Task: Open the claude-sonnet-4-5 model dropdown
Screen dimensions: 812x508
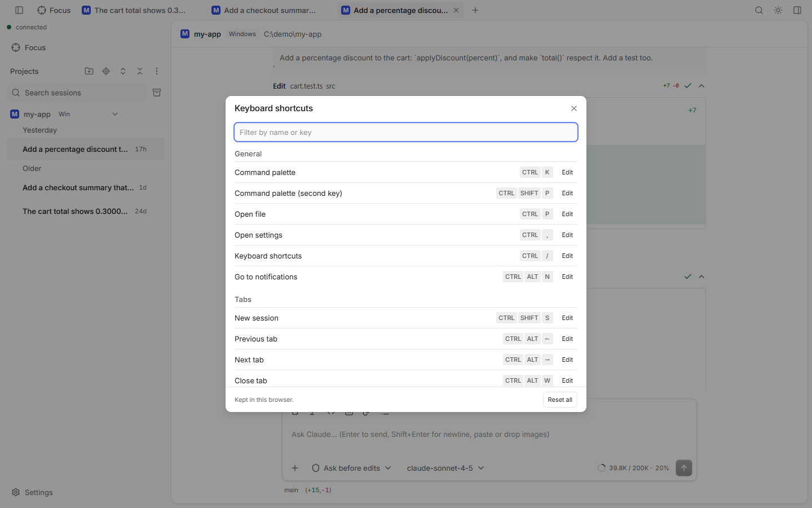Action: coord(445,468)
